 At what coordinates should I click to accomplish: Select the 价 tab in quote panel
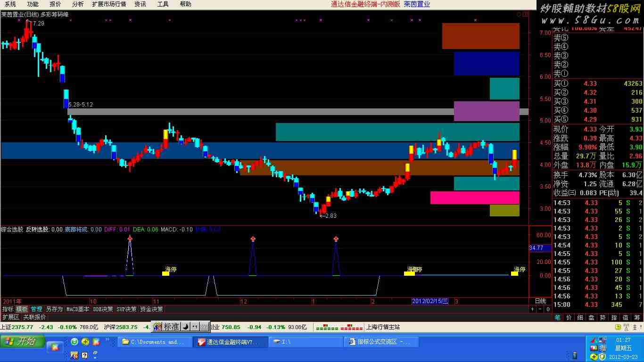[569, 318]
